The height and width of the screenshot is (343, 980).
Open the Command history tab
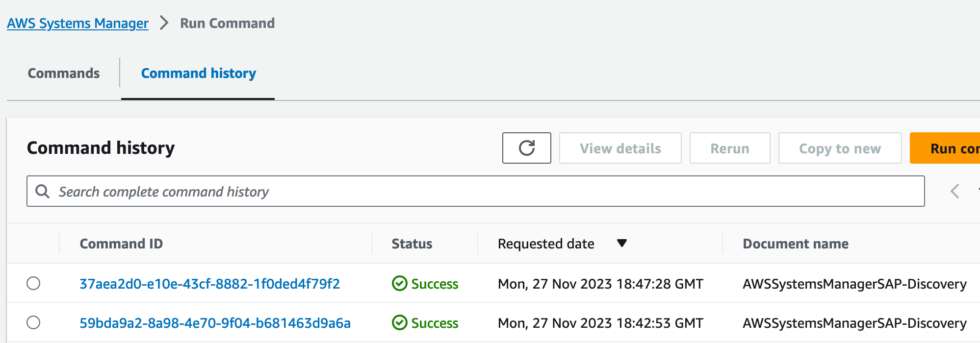click(198, 73)
